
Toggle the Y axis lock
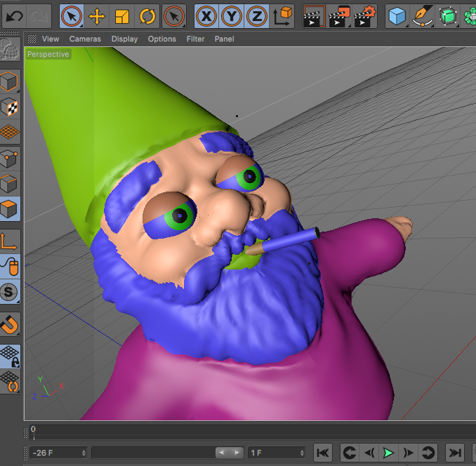(x=232, y=15)
